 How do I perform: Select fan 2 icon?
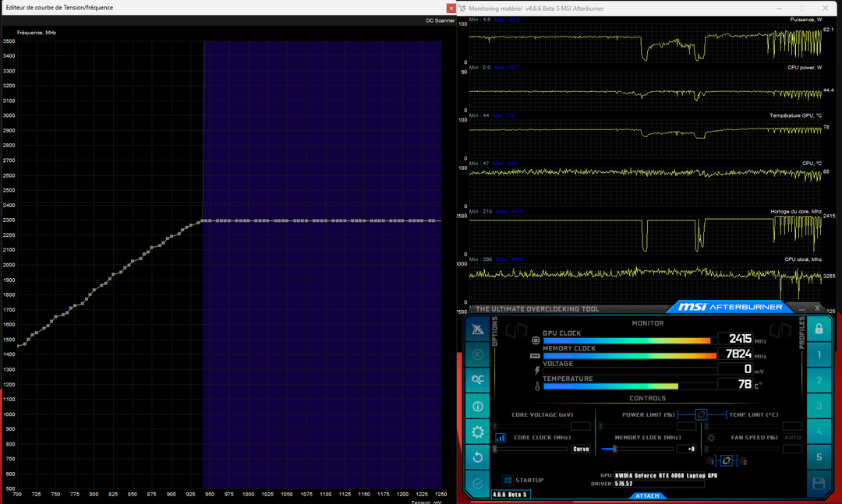coord(742,461)
